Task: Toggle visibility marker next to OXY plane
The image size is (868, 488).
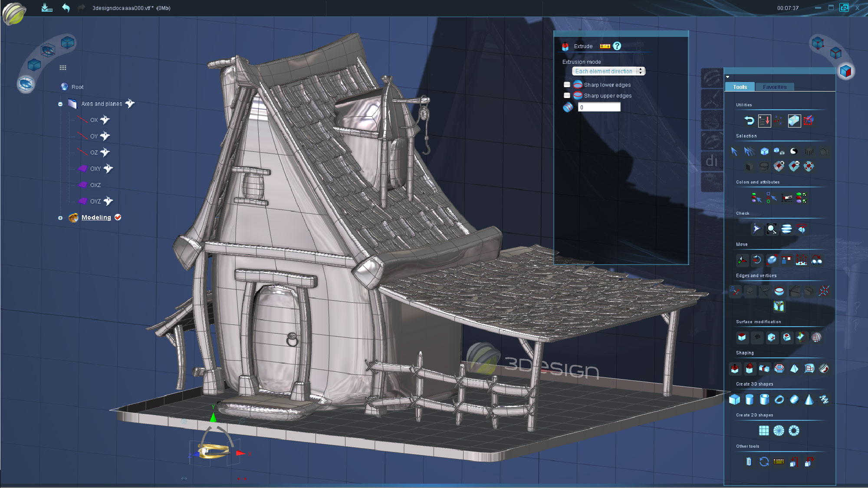Action: point(108,168)
